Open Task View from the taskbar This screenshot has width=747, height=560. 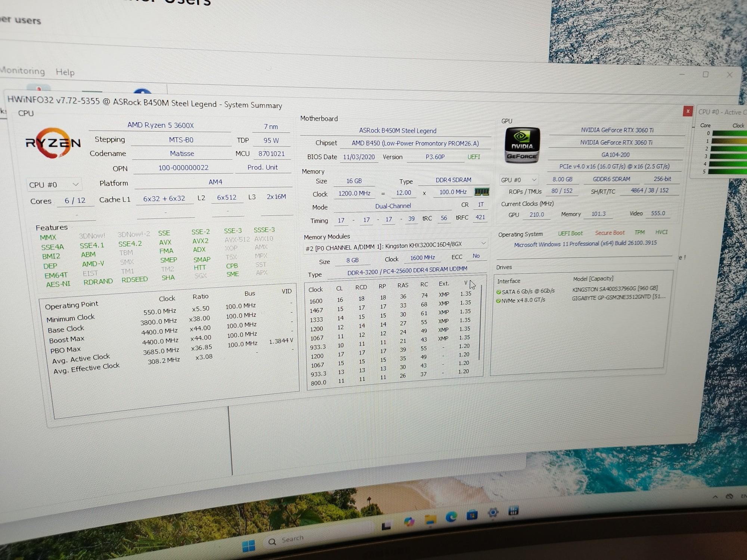pyautogui.click(x=386, y=526)
